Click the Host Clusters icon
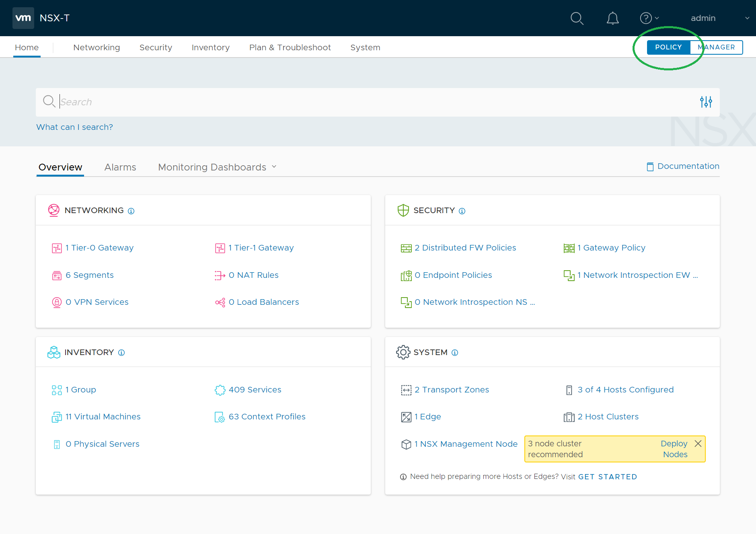The image size is (756, 534). [x=569, y=417]
